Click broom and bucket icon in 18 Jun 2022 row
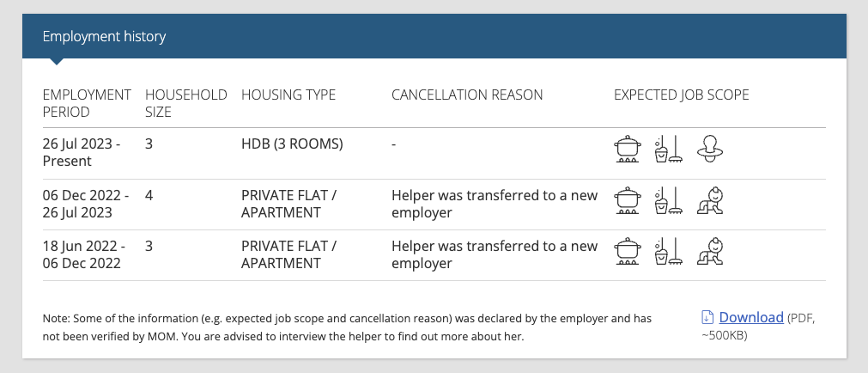The height and width of the screenshot is (373, 868). coord(669,251)
